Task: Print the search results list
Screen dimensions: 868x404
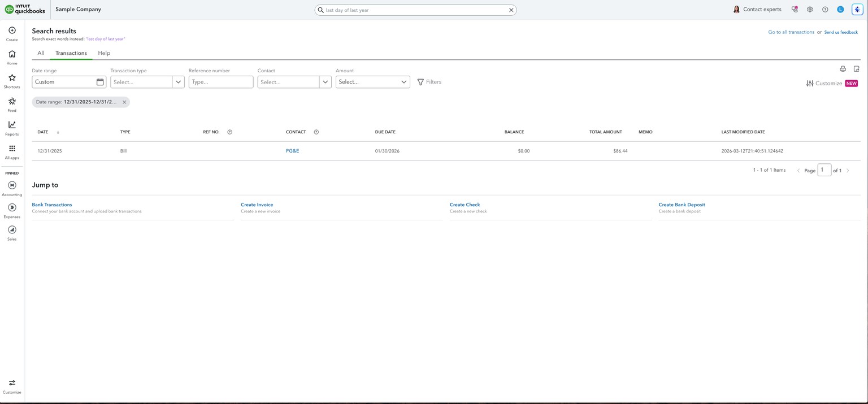Action: 843,69
